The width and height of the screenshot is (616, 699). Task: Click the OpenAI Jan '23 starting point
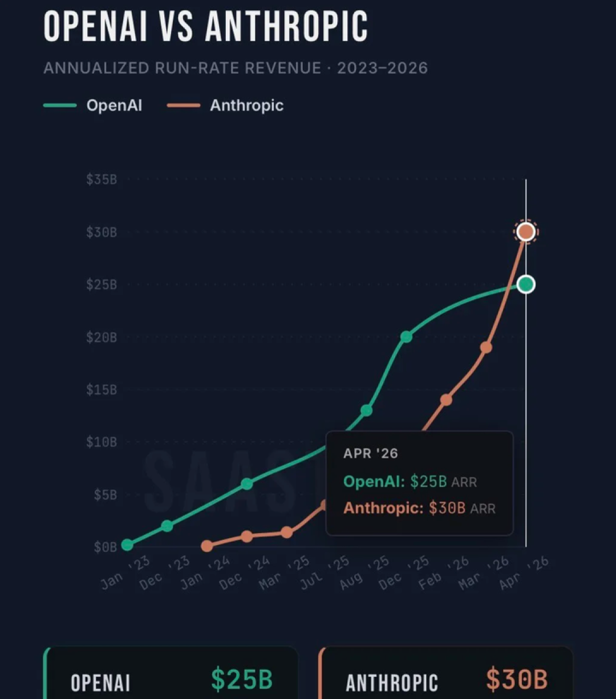point(127,545)
